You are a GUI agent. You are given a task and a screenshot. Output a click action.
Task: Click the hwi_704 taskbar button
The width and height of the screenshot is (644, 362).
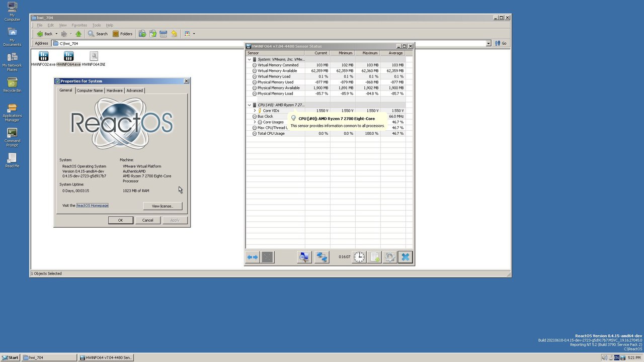49,357
